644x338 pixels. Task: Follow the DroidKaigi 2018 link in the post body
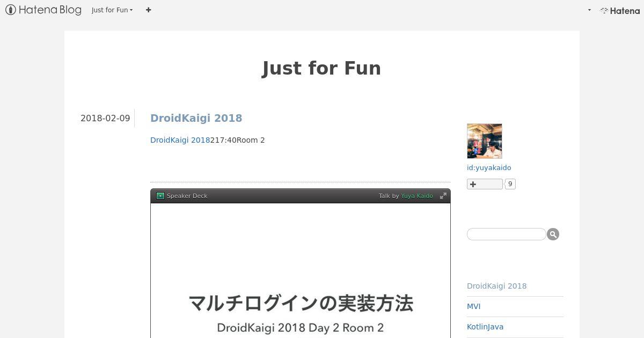(180, 140)
